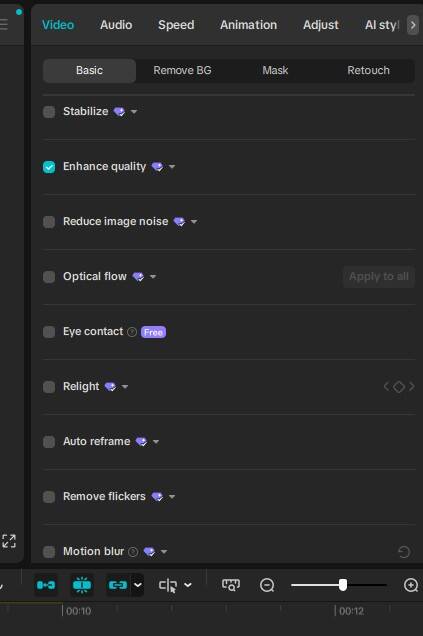Click zoom out timeline magnifier
Image resolution: width=423 pixels, height=636 pixels.
pos(267,585)
